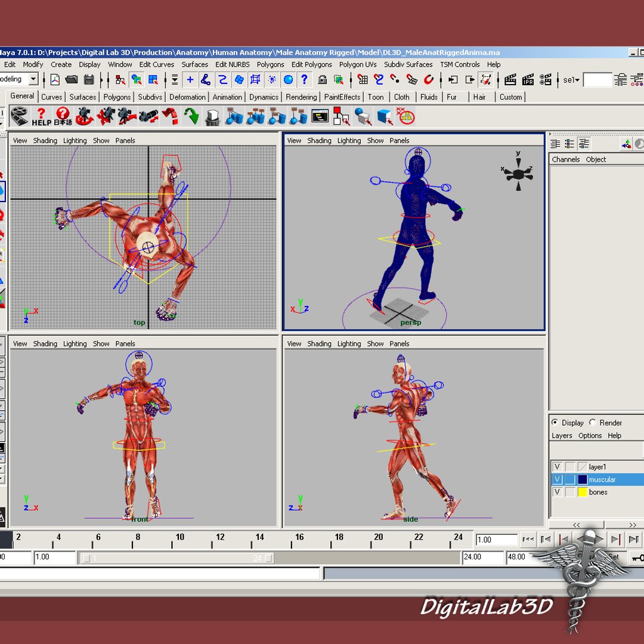Open the sel input mode dropdown arrow
Screen dimensions: 644x644
tap(577, 80)
